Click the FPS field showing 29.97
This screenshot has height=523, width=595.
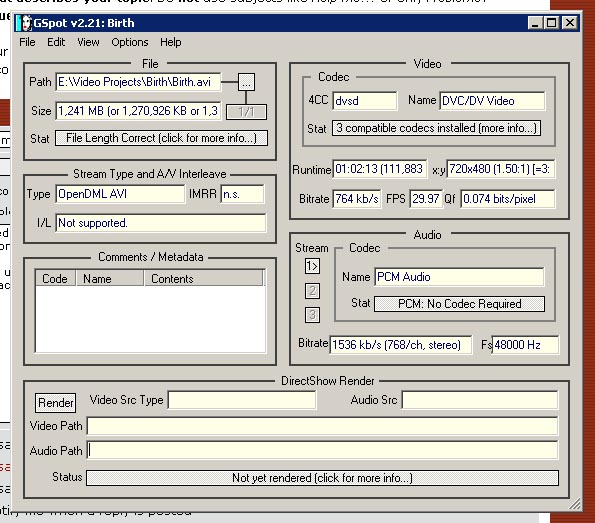[x=426, y=199]
